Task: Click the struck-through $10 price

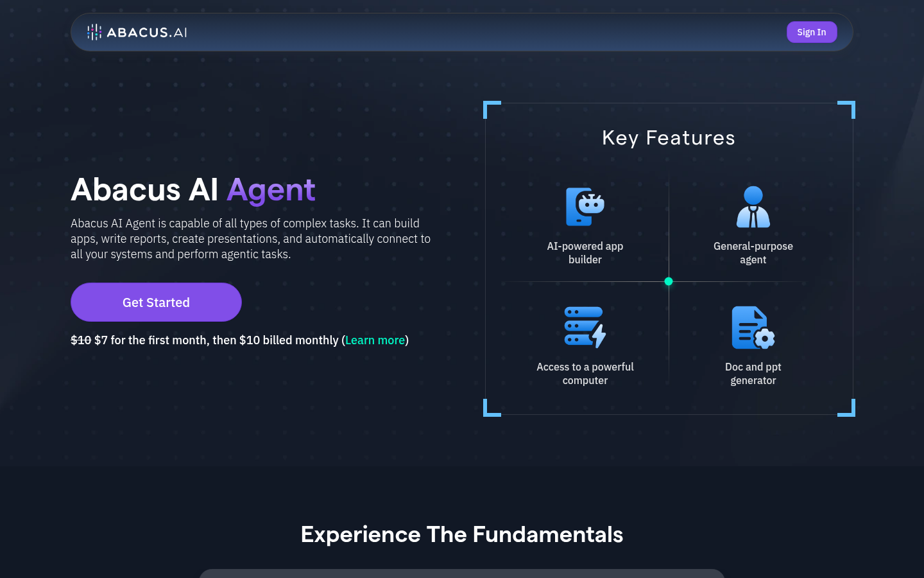Action: (x=81, y=340)
